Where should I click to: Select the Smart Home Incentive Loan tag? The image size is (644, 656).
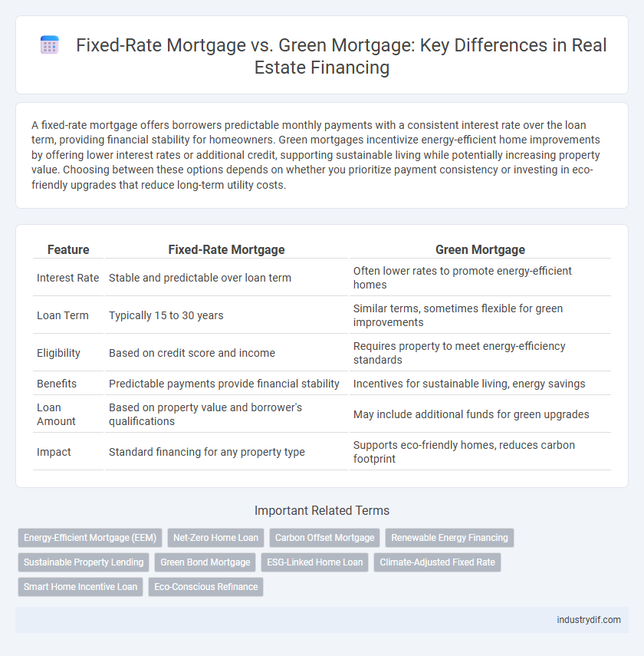coord(80,586)
